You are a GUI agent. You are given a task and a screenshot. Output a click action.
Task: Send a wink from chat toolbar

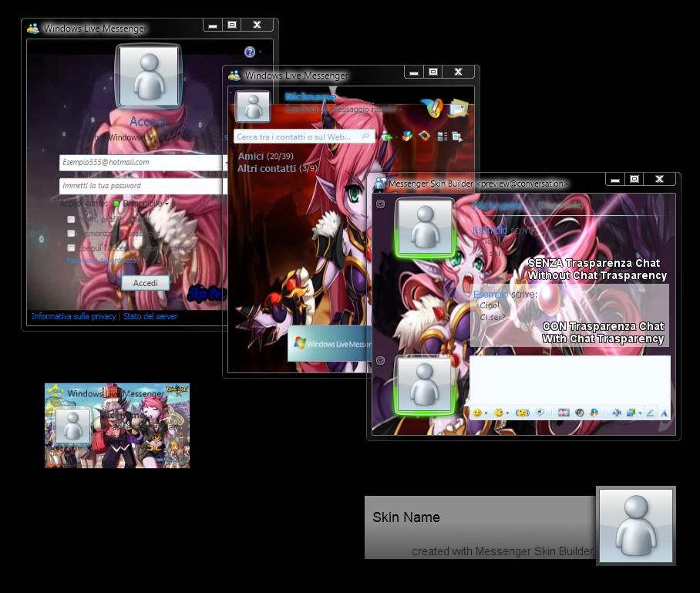coord(499,413)
